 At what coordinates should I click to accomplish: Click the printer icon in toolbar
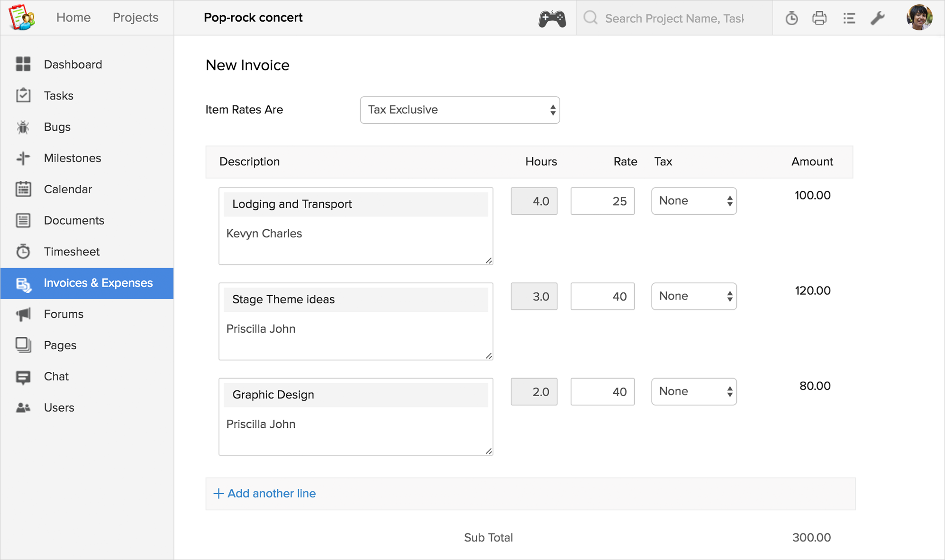coord(819,18)
